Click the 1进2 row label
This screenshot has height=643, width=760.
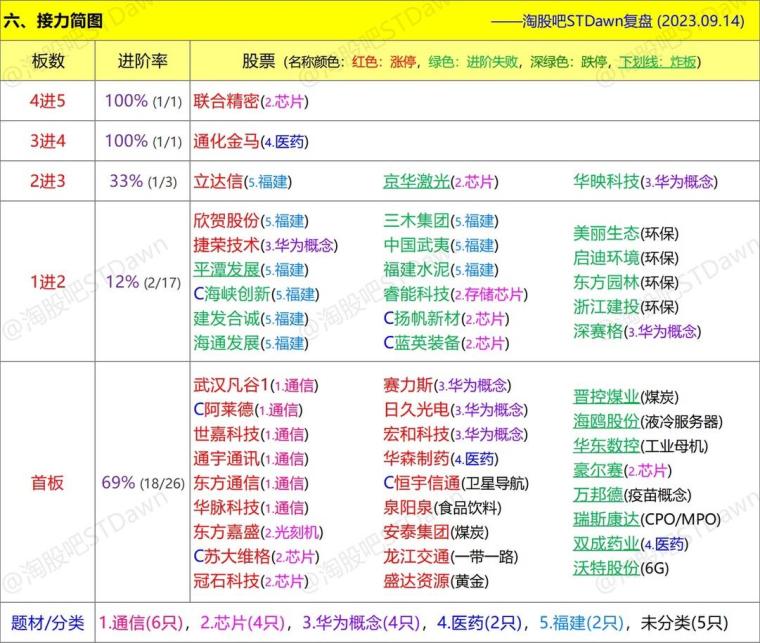click(48, 282)
